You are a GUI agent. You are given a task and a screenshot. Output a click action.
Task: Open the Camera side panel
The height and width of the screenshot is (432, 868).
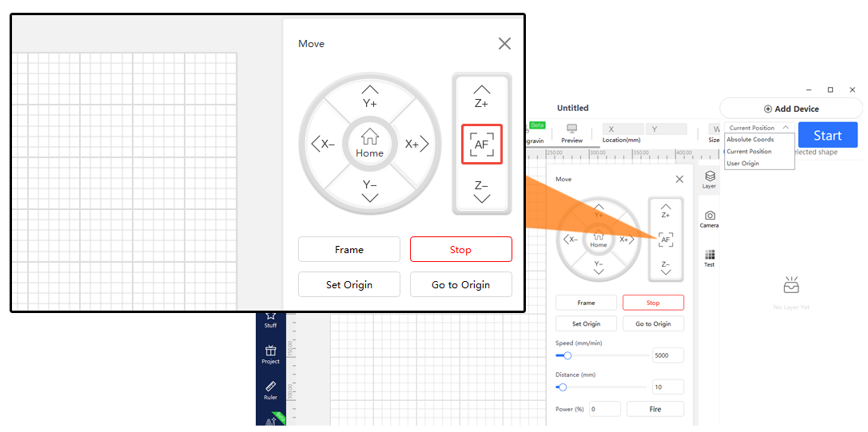[710, 219]
